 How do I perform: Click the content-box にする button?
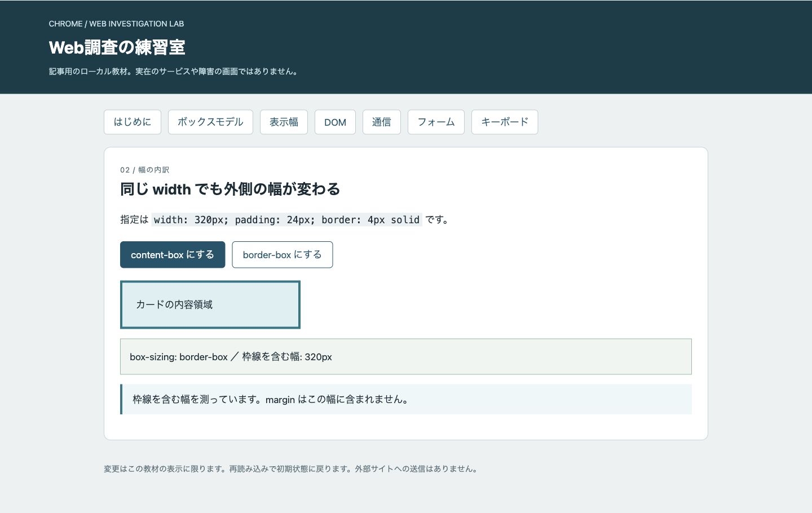click(173, 255)
